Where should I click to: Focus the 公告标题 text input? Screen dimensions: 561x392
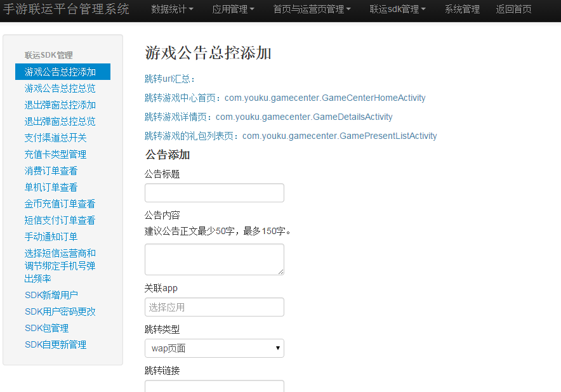click(x=214, y=193)
